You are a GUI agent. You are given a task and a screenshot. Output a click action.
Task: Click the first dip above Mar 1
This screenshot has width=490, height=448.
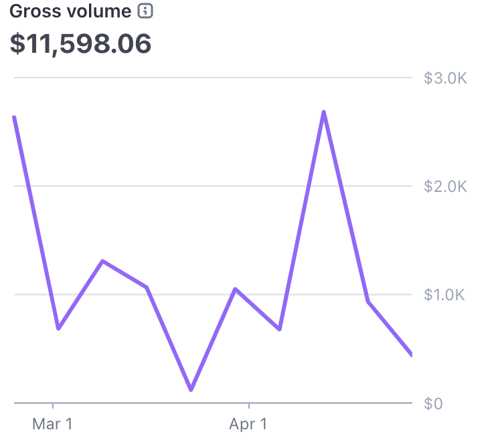(x=58, y=328)
